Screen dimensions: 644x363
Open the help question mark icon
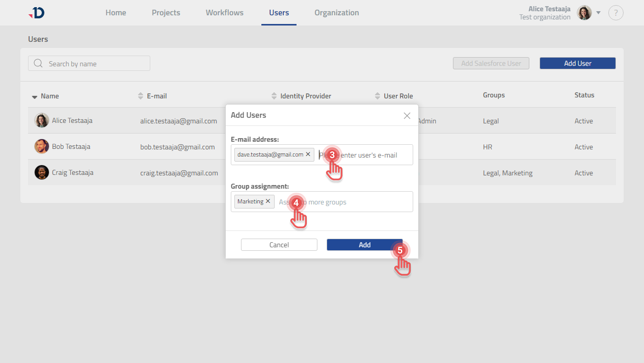tap(615, 13)
